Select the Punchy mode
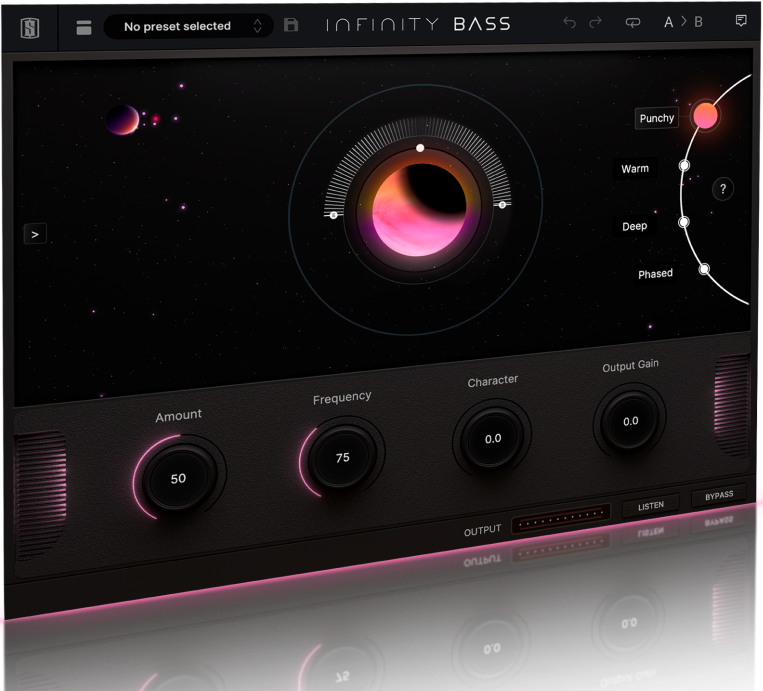This screenshot has width=763, height=691. click(657, 118)
